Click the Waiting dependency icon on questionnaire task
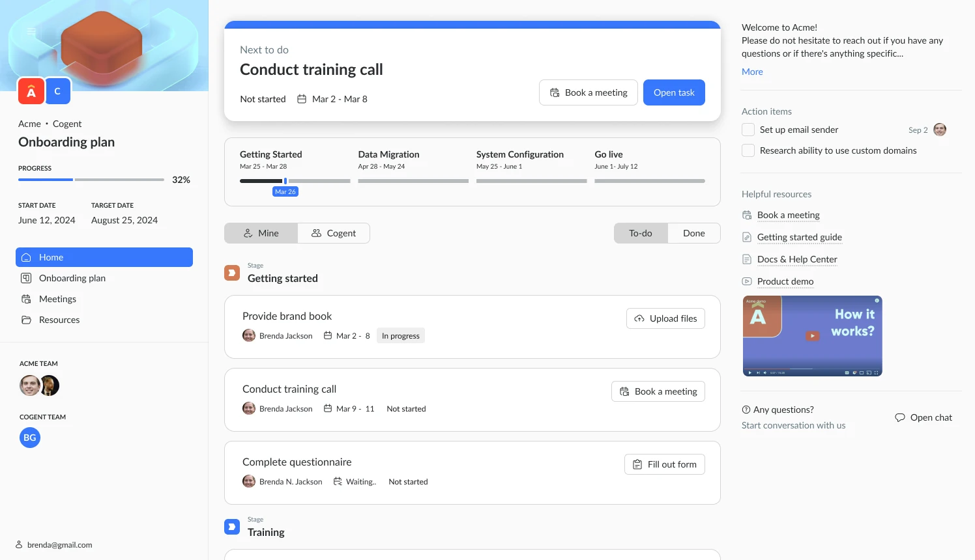975x560 pixels. [x=338, y=481]
